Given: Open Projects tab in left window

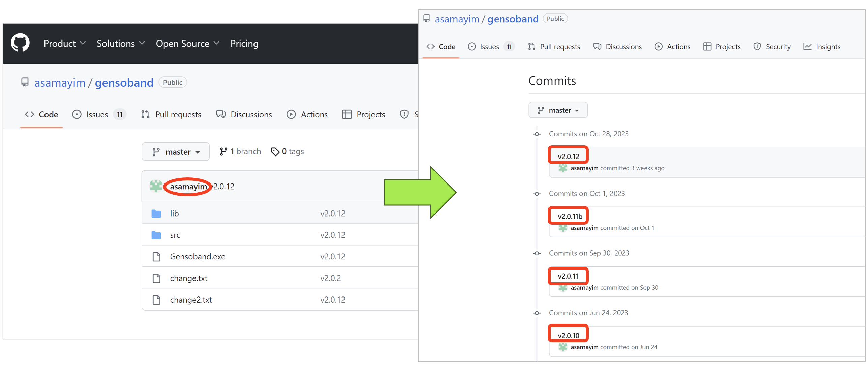Looking at the screenshot, I should tap(363, 114).
